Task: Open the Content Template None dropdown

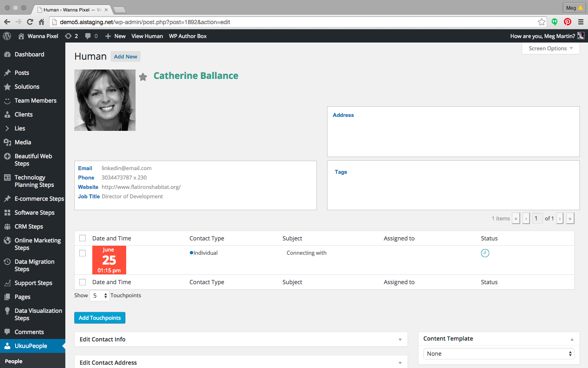Action: [498, 354]
